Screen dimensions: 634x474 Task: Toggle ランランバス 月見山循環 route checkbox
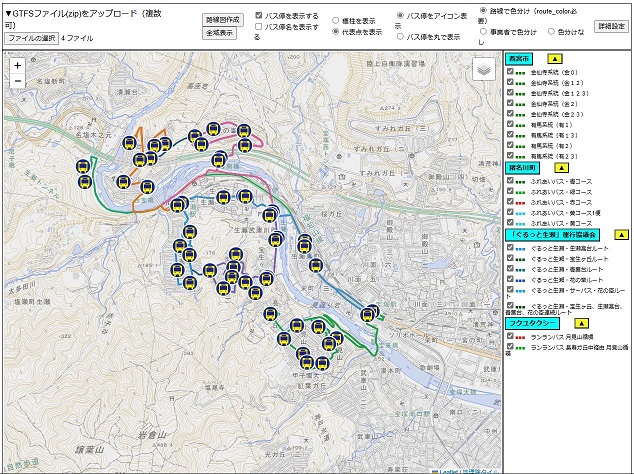(x=512, y=337)
